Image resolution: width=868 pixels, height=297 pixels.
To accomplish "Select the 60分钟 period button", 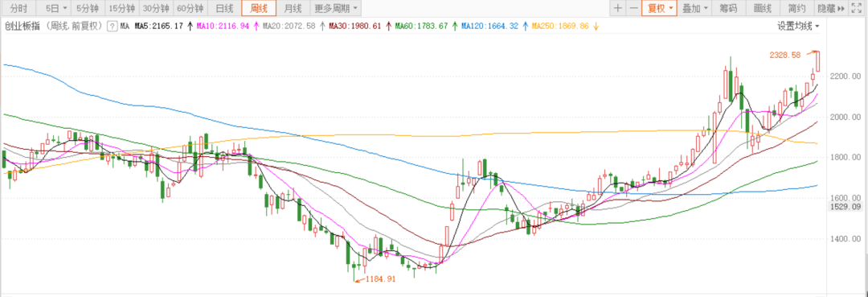I will click(190, 8).
